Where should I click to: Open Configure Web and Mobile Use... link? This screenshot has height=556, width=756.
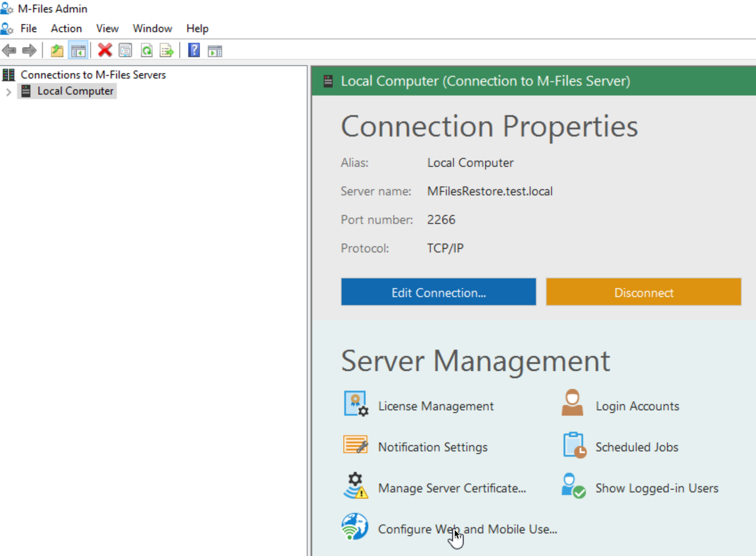click(x=468, y=529)
